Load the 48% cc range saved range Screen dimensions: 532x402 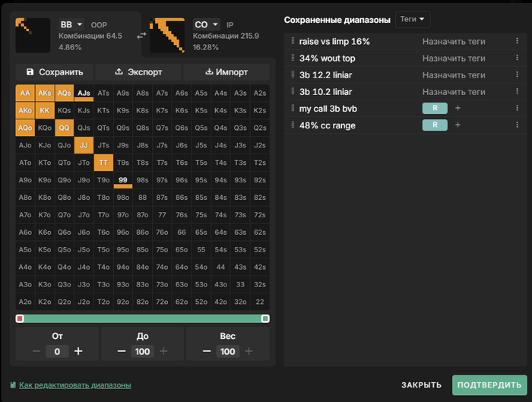pyautogui.click(x=327, y=125)
